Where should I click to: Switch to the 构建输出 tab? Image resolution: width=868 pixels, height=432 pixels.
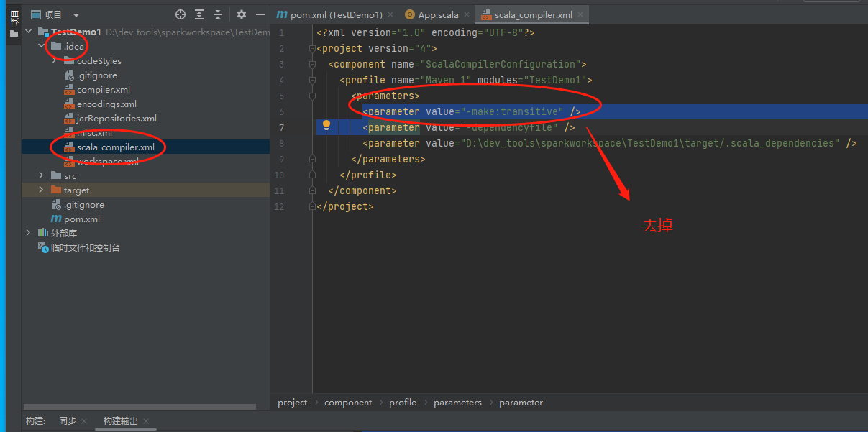click(121, 421)
